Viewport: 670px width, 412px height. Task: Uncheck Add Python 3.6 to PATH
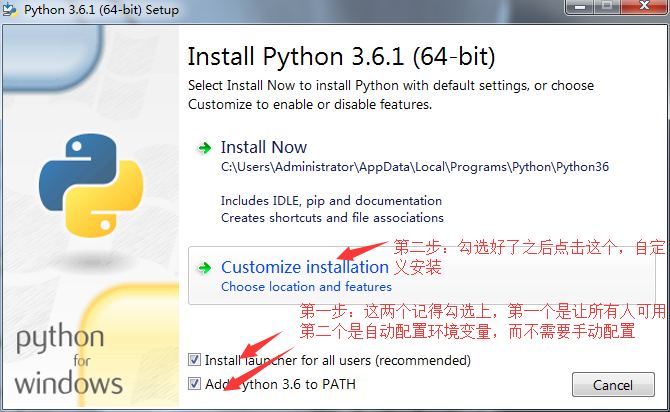point(194,383)
